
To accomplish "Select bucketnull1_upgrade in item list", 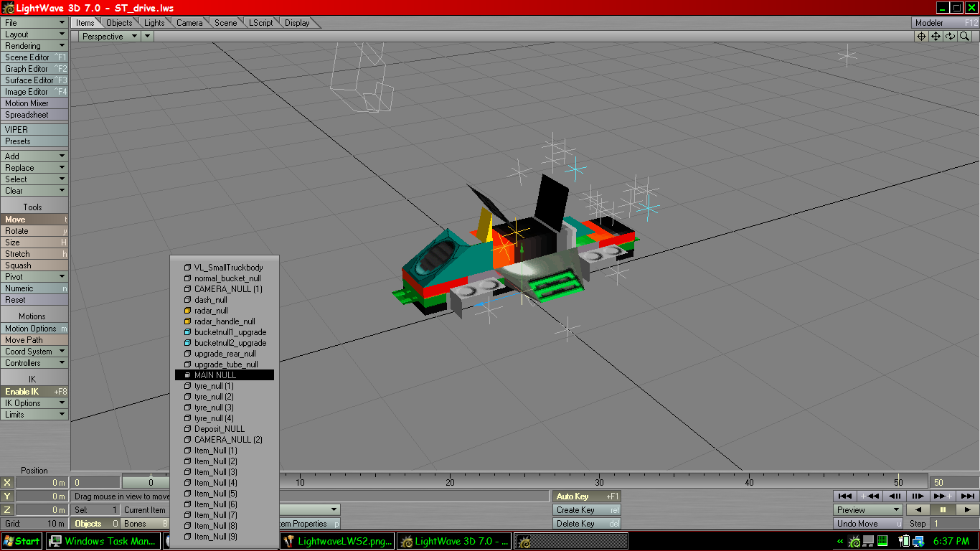I will (x=224, y=332).
